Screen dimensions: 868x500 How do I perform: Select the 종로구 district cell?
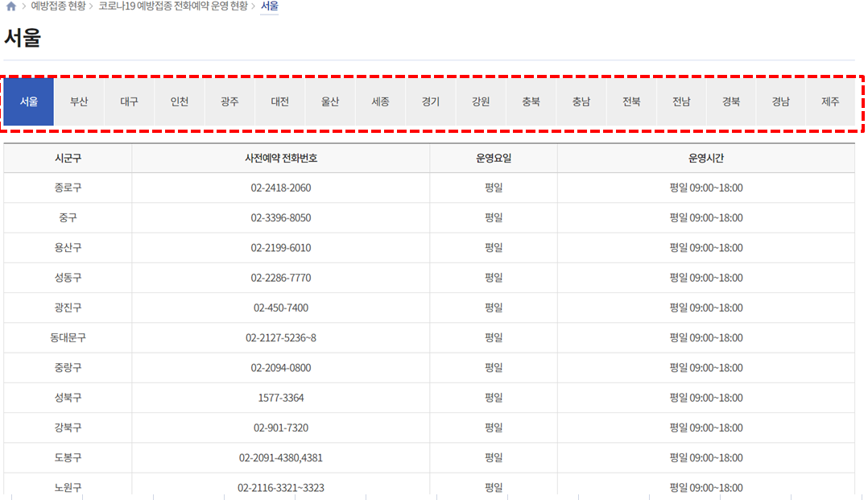68,188
